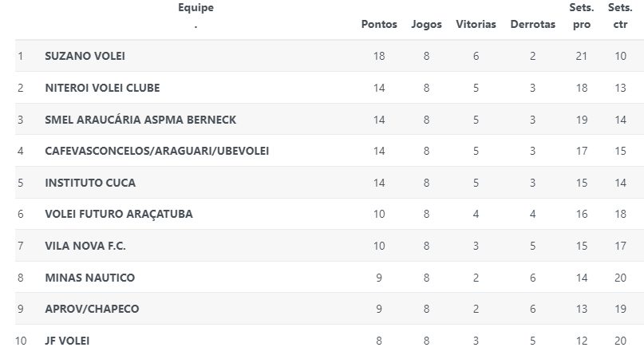The image size is (644, 363).
Task: Click JF Volei's 8 points value
Action: click(x=378, y=341)
